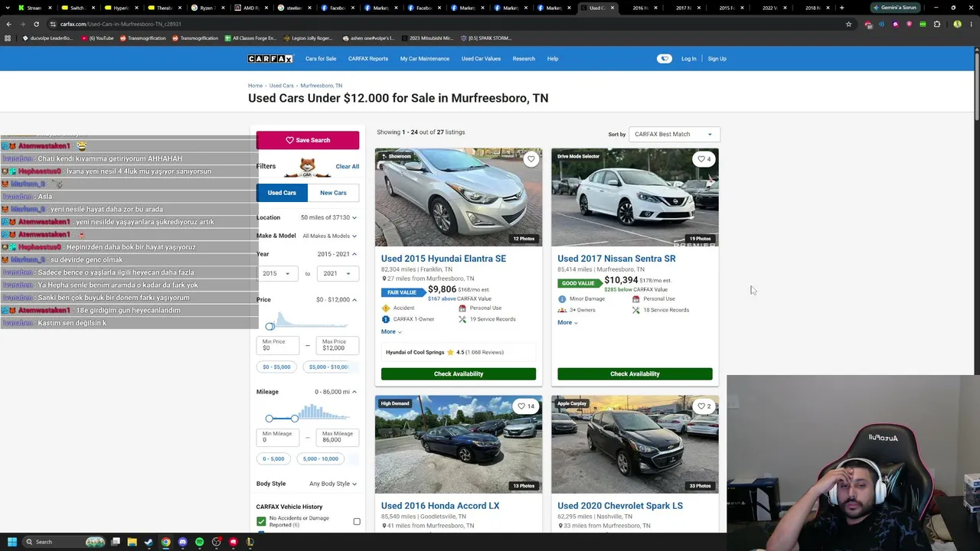Open the Chrome extensions puzzle icon
This screenshot has width=980, height=551.
(x=936, y=24)
